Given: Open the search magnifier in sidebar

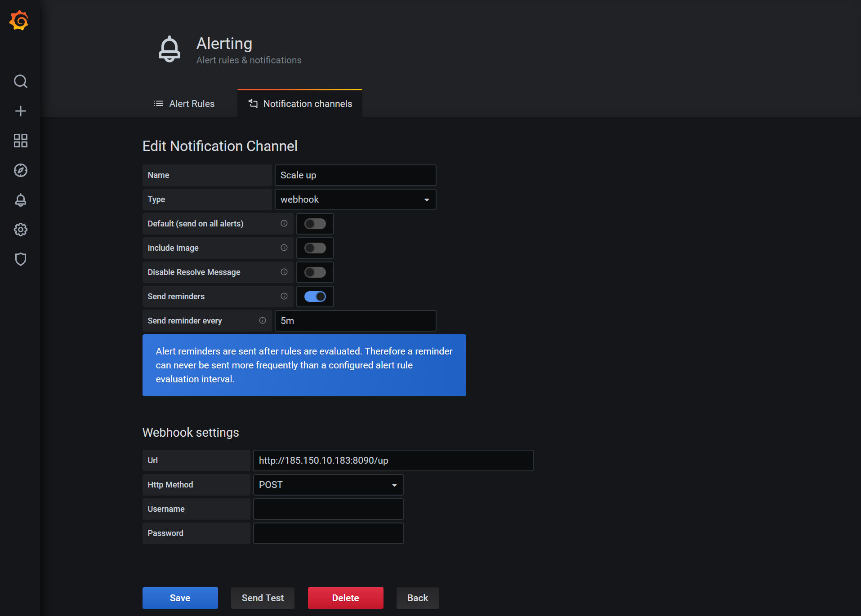Looking at the screenshot, I should [20, 81].
